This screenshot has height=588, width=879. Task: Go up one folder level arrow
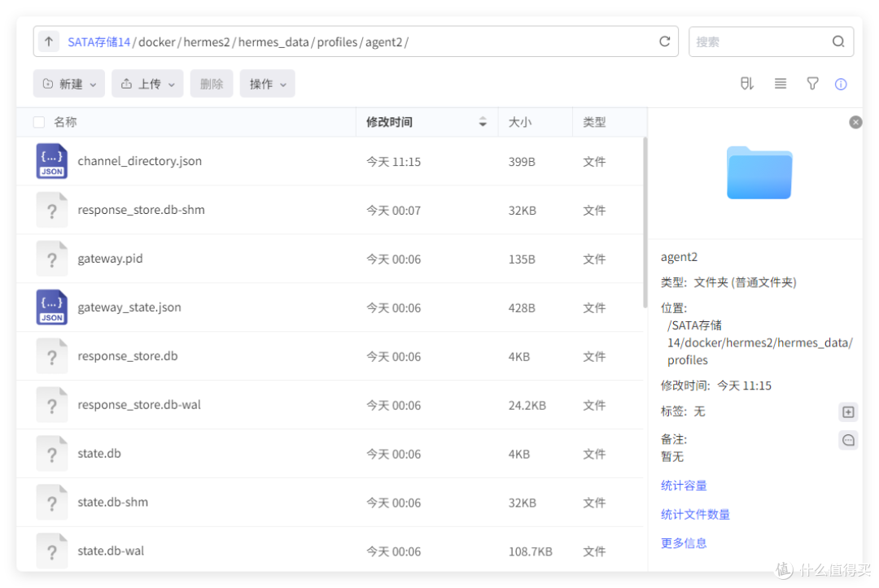coord(49,41)
